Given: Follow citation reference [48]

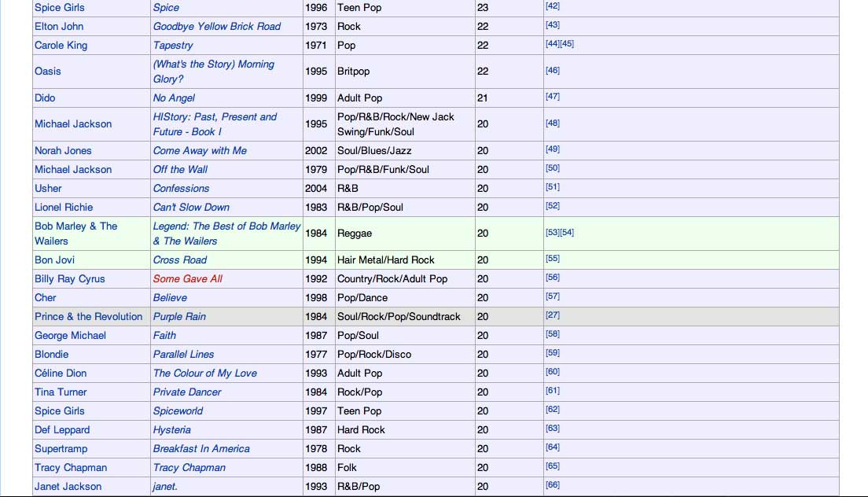Looking at the screenshot, I should click(553, 123).
